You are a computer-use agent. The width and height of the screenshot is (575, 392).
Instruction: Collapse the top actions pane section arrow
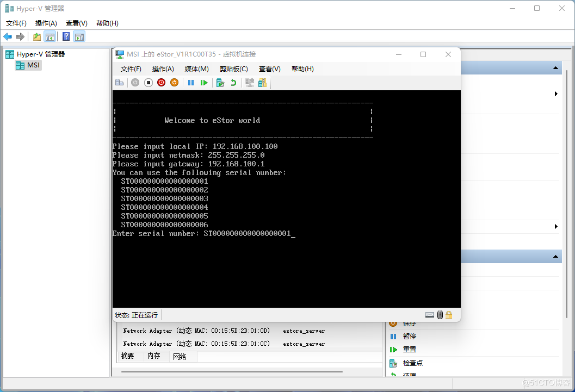pos(555,68)
